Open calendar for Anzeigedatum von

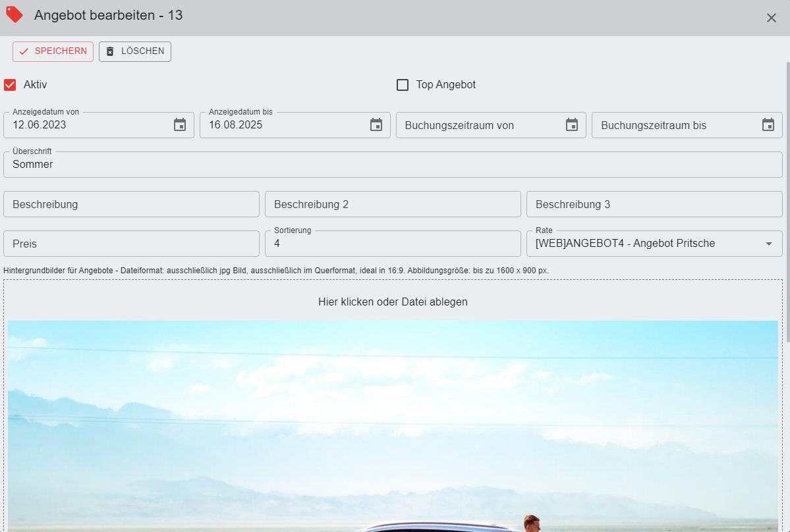pyautogui.click(x=180, y=125)
